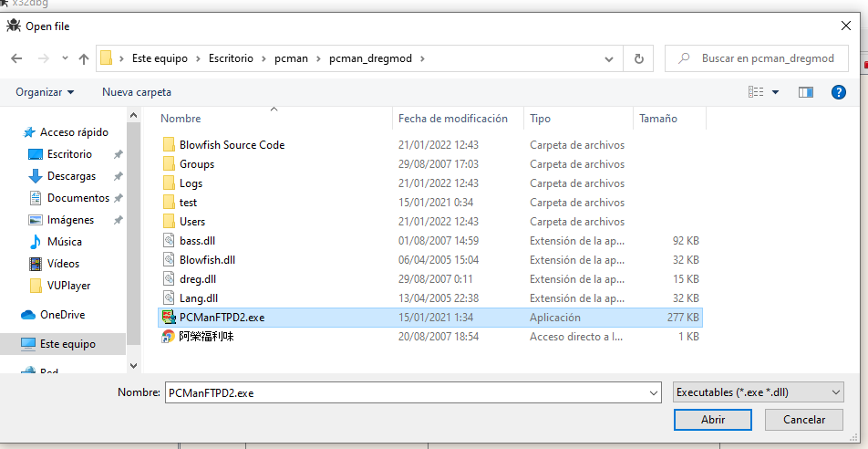Open the view options dropdown arrow
Image resolution: width=868 pixels, height=449 pixels.
(x=775, y=92)
